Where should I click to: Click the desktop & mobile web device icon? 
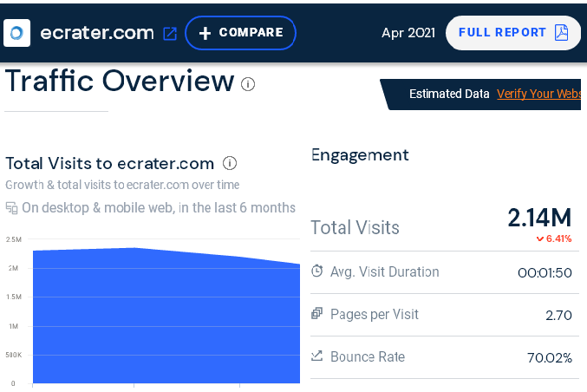[11, 208]
